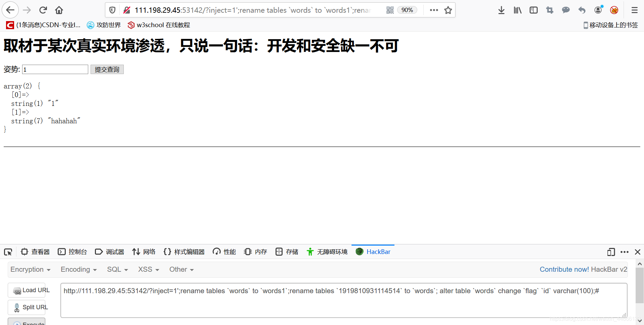Open 移动设备上的书签 folder
Image resolution: width=644 pixels, height=325 pixels.
pos(610,25)
